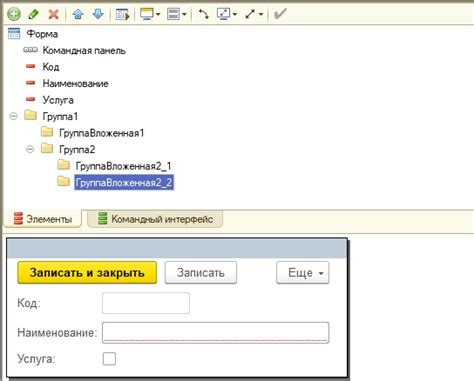The width and height of the screenshot is (474, 381).
Task: Open diagonal arrows dropdown arrow
Action: pos(261,14)
